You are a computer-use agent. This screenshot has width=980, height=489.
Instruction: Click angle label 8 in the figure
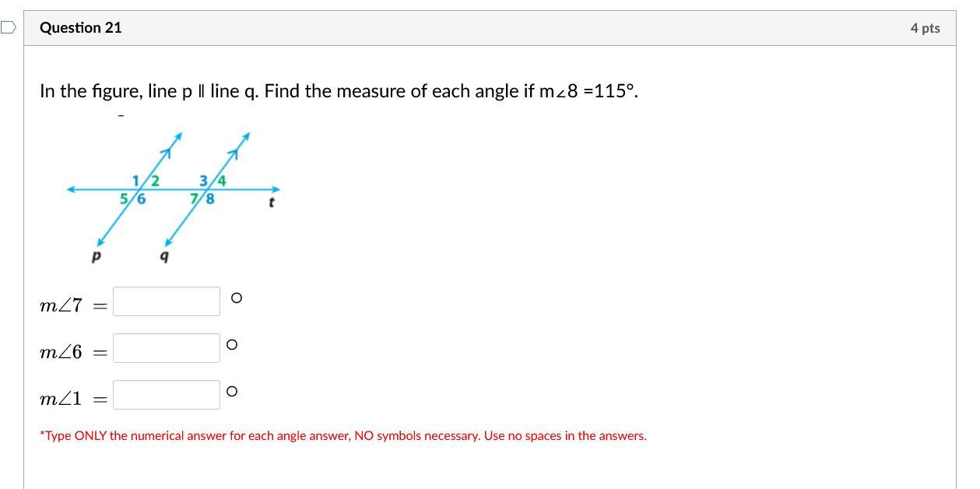(210, 199)
